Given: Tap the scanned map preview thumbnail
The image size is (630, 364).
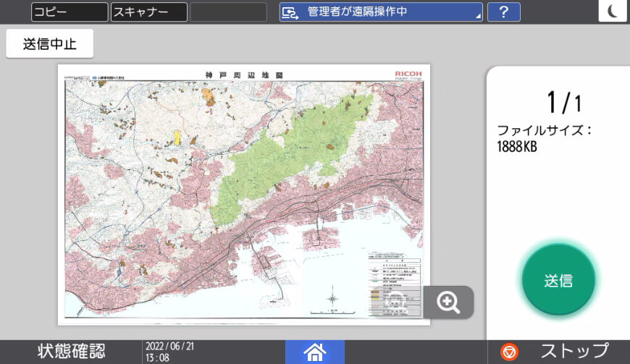Looking at the screenshot, I should 243,194.
